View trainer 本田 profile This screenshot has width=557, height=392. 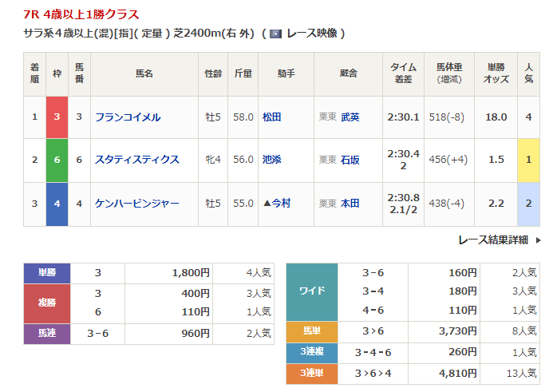pyautogui.click(x=350, y=204)
